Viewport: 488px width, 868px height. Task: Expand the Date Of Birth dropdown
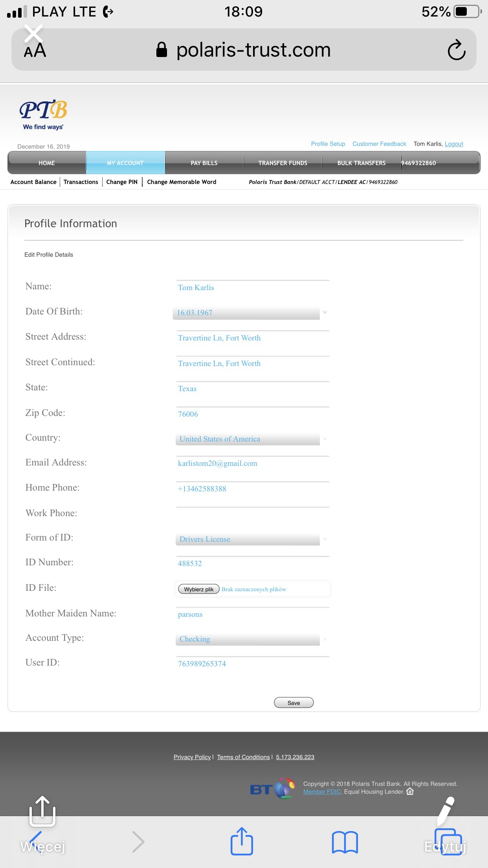(250, 313)
